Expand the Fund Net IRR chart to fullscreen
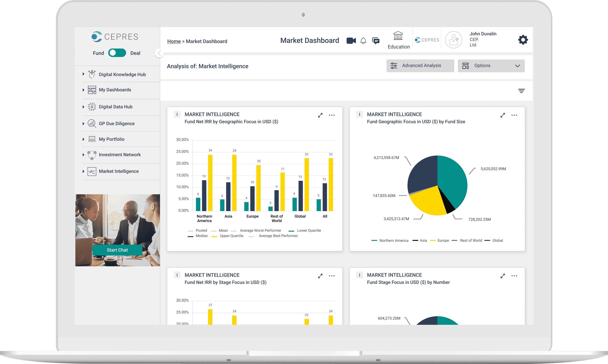The height and width of the screenshot is (364, 608). tap(321, 115)
